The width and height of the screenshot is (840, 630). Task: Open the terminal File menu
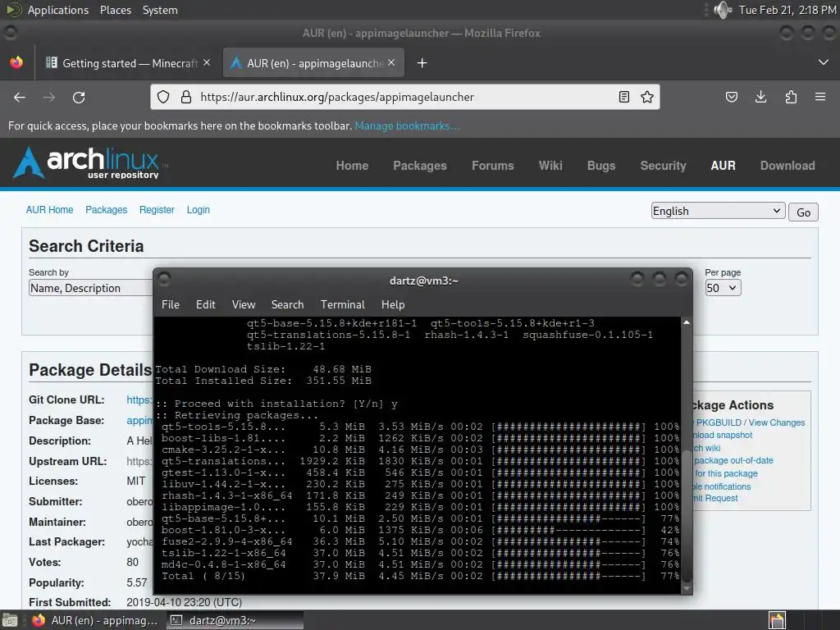pyautogui.click(x=171, y=304)
